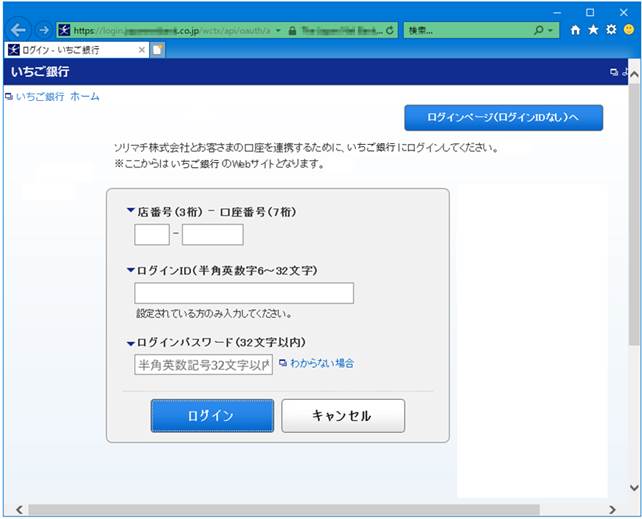Expand the address bar dropdown arrow

coord(278,30)
